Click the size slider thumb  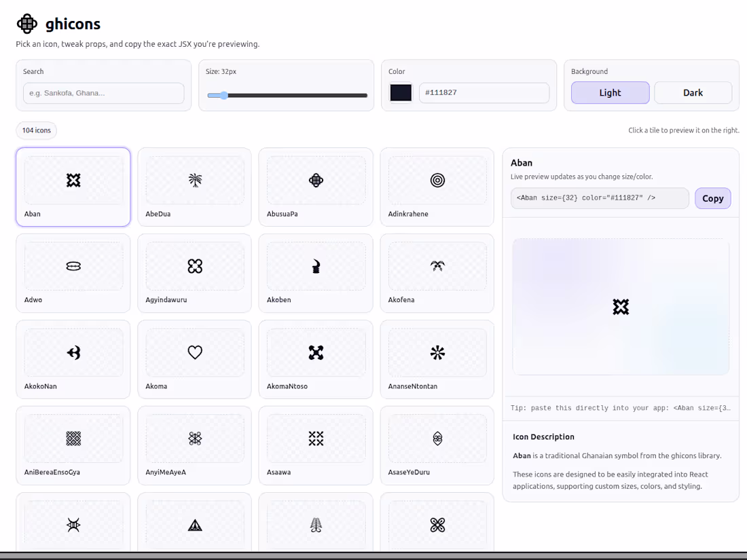point(224,95)
